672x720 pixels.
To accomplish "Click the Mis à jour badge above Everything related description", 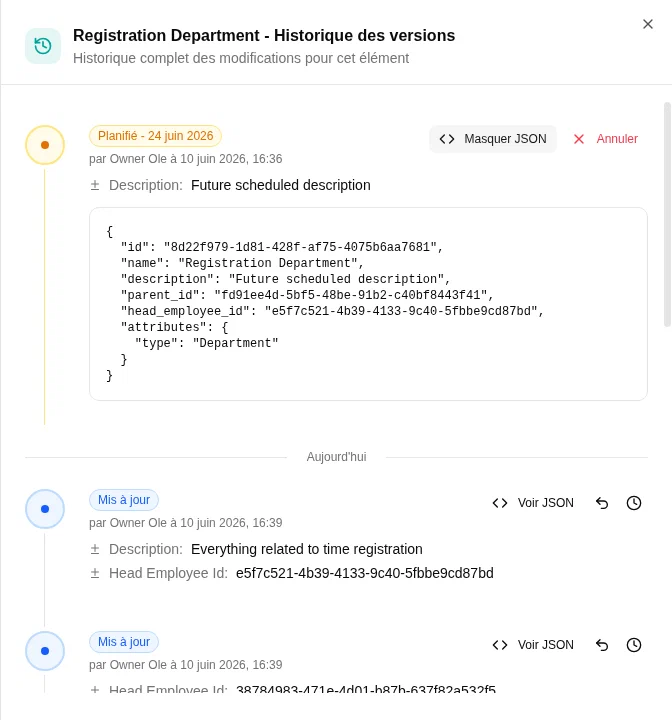I will (x=124, y=500).
